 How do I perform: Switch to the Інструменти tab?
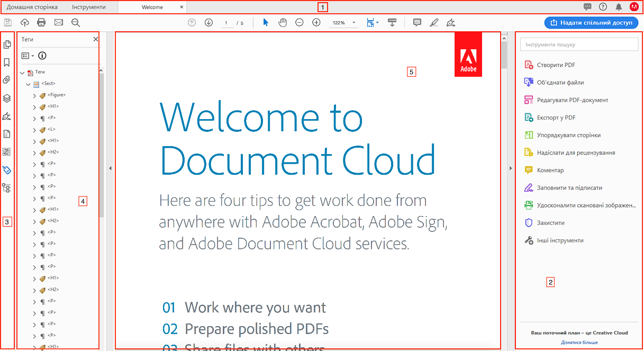pyautogui.click(x=88, y=7)
